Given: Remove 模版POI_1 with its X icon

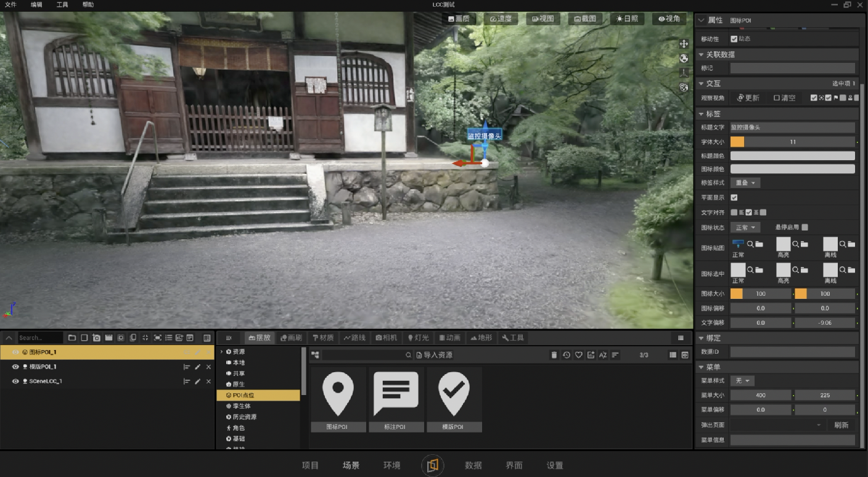Looking at the screenshot, I should 208,367.
